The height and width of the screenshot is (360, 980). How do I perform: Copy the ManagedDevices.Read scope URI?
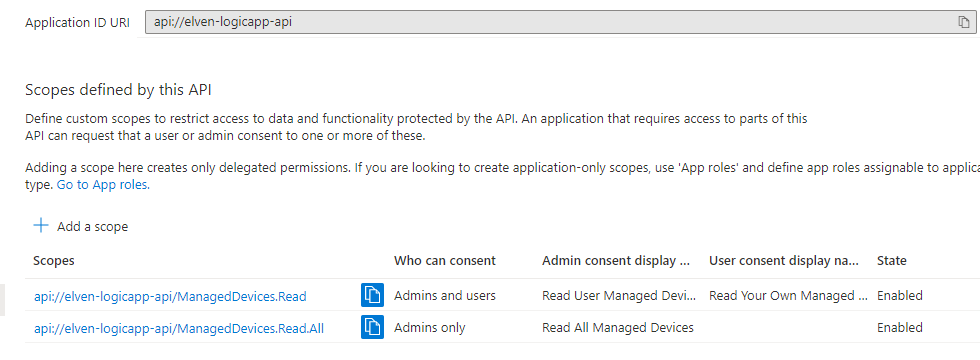372,295
